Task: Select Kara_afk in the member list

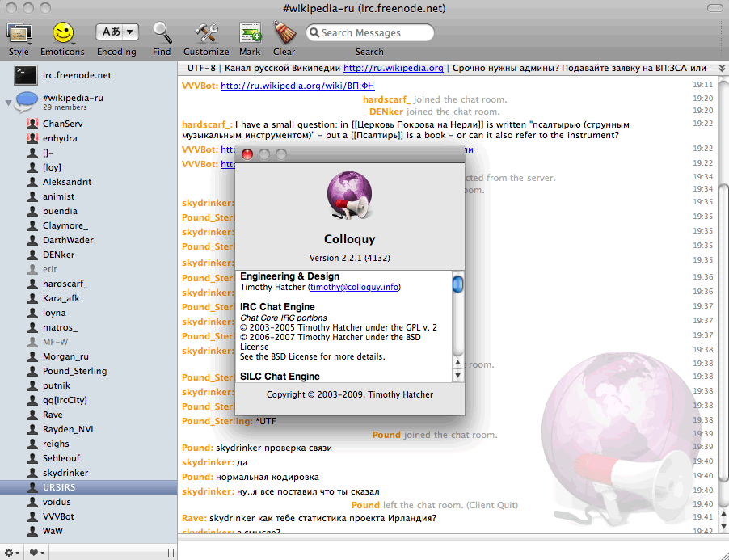Action: [x=88, y=298]
